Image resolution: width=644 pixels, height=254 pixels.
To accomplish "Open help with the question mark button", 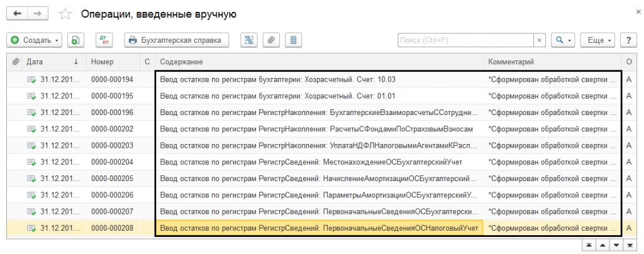I will (628, 40).
